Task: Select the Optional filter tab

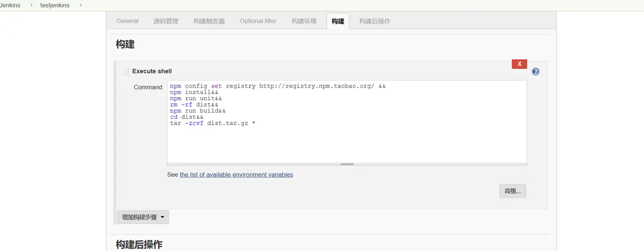Action: 258,21
